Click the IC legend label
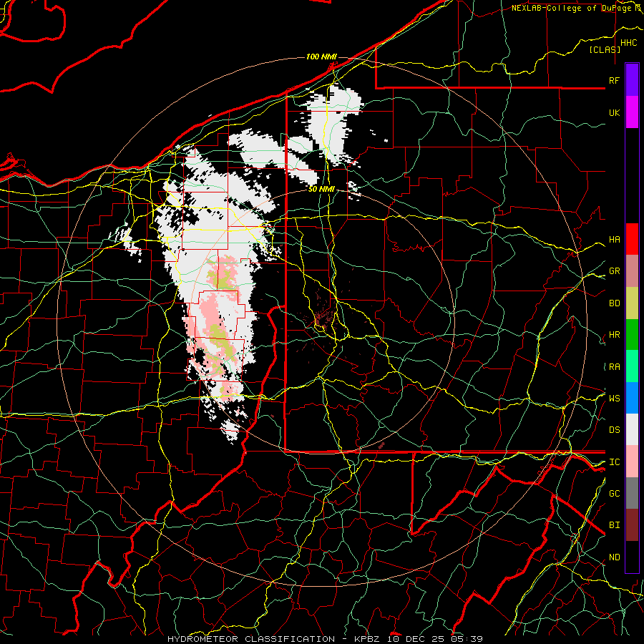 614,462
